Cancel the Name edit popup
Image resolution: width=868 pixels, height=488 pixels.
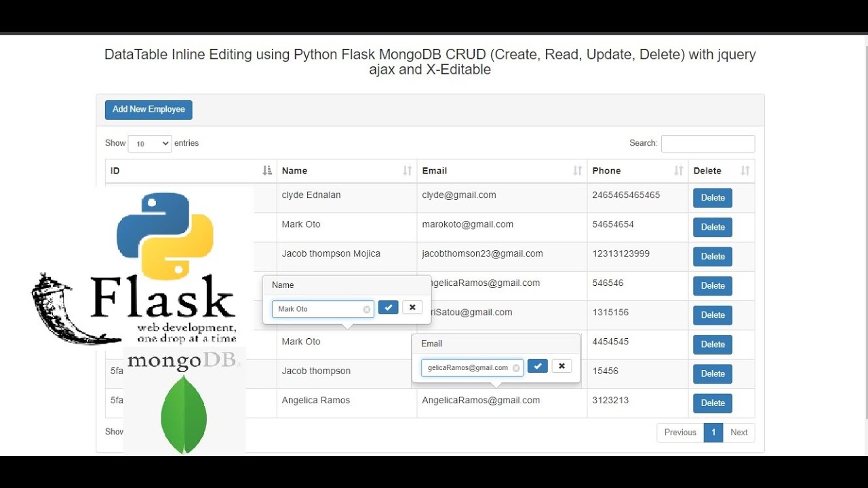412,308
